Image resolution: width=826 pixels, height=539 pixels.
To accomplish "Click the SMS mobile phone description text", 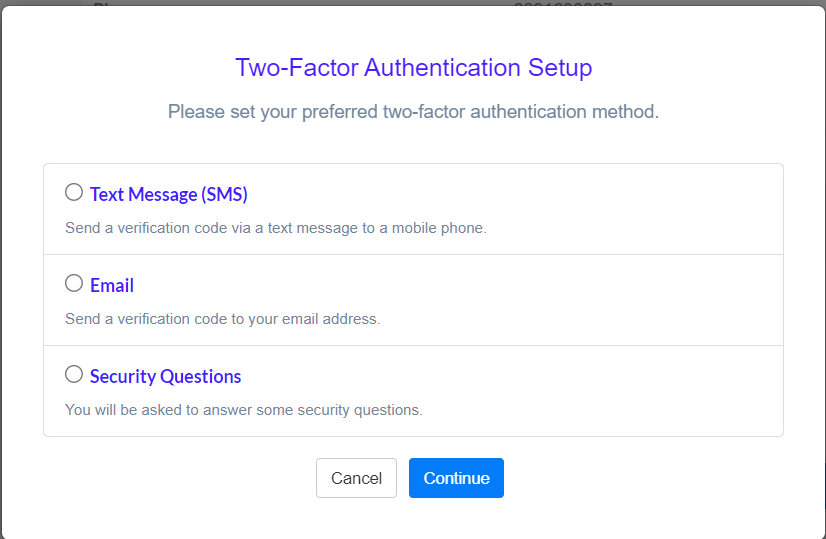I will (275, 228).
